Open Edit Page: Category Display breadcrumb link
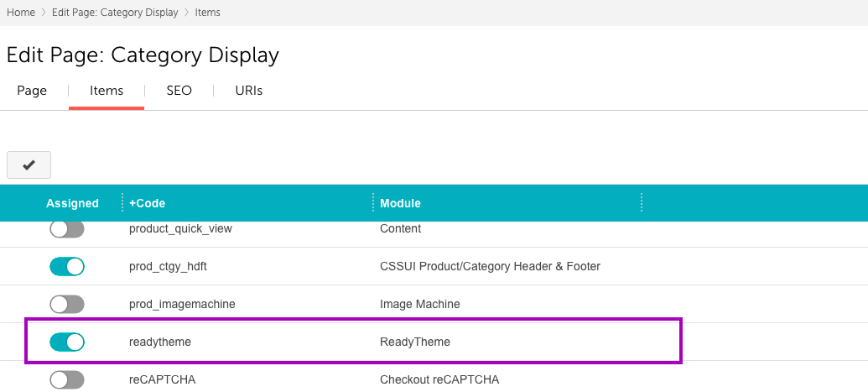This screenshot has height=392, width=868. (115, 13)
